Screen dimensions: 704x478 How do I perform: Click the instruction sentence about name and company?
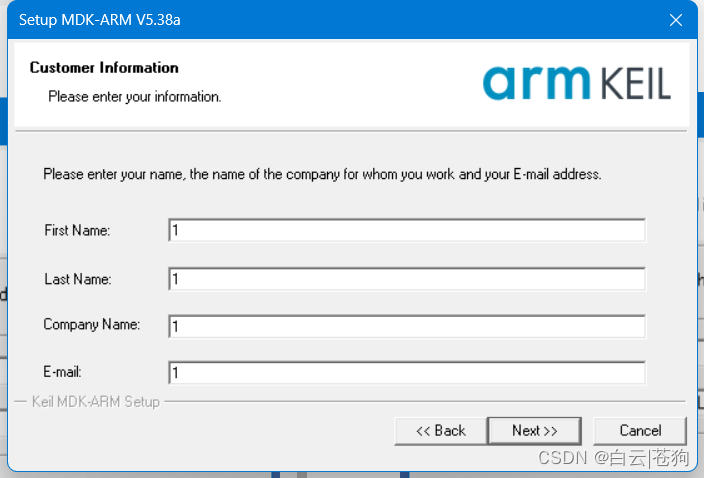click(x=322, y=174)
